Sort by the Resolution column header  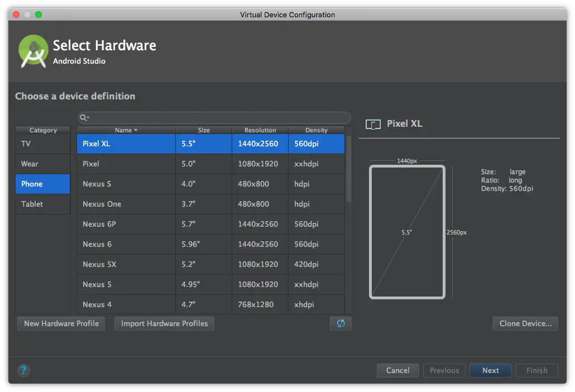[260, 130]
